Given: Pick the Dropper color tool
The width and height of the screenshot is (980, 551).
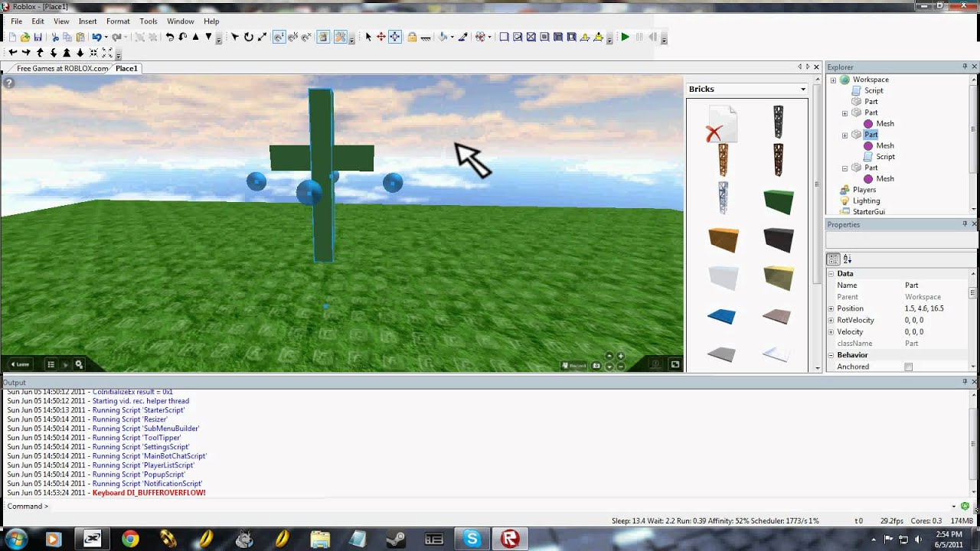Looking at the screenshot, I should 463,37.
